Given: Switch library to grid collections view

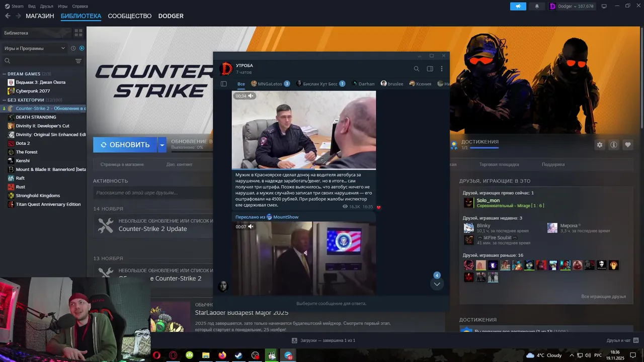Looking at the screenshot, I should (78, 33).
